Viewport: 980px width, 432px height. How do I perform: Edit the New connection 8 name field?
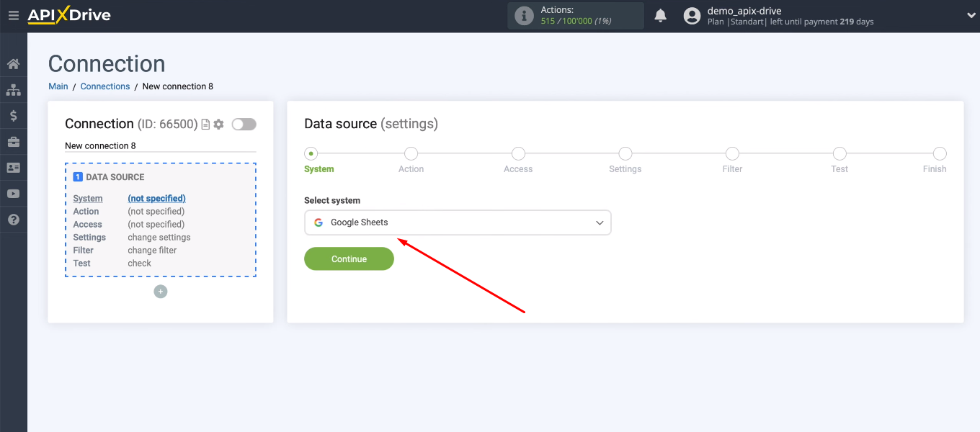tap(161, 146)
